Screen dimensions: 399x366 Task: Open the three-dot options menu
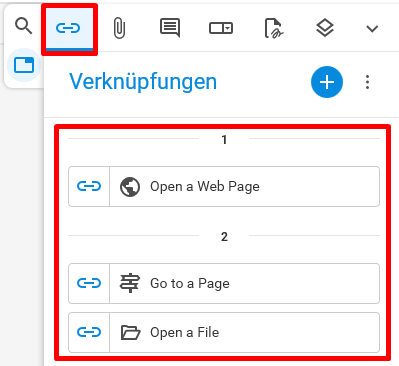coord(367,82)
